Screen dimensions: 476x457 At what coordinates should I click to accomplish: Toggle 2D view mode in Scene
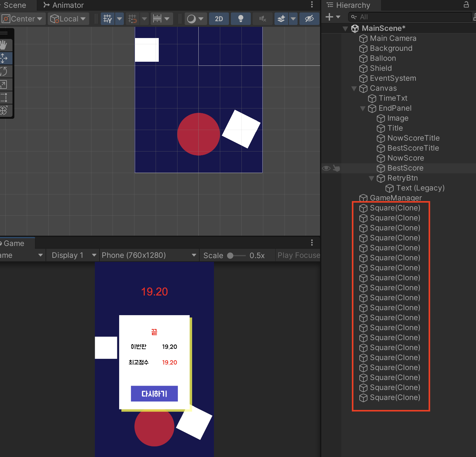[219, 19]
